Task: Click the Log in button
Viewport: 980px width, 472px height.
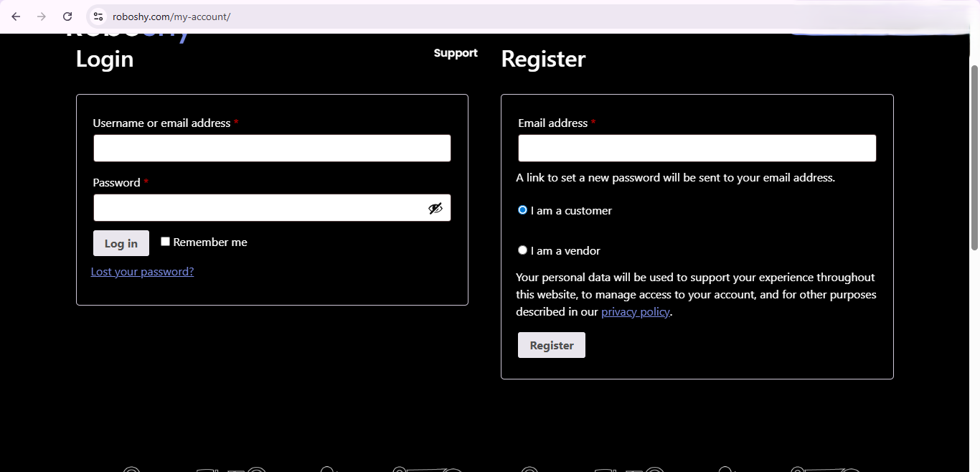Action: point(121,242)
